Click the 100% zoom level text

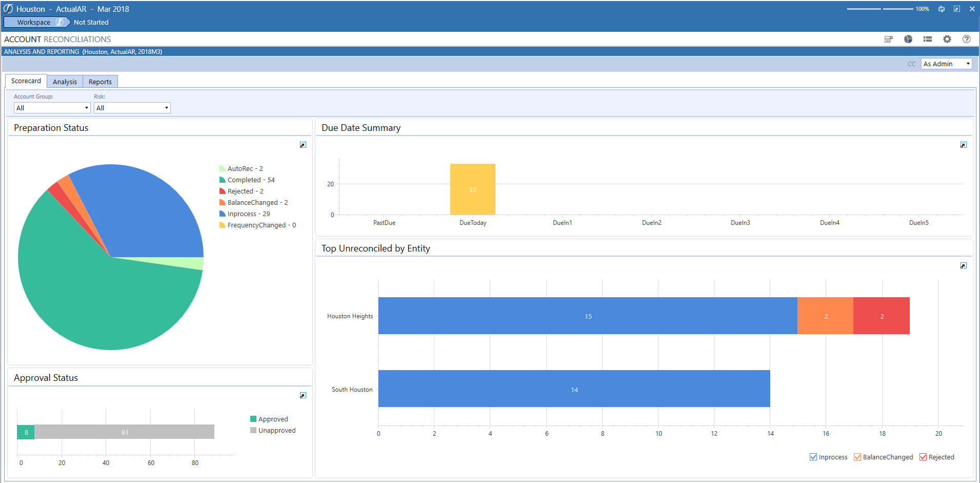(x=922, y=9)
